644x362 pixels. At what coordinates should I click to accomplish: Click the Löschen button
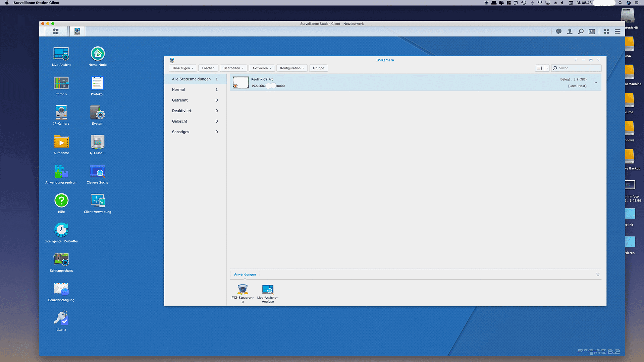[x=208, y=68]
